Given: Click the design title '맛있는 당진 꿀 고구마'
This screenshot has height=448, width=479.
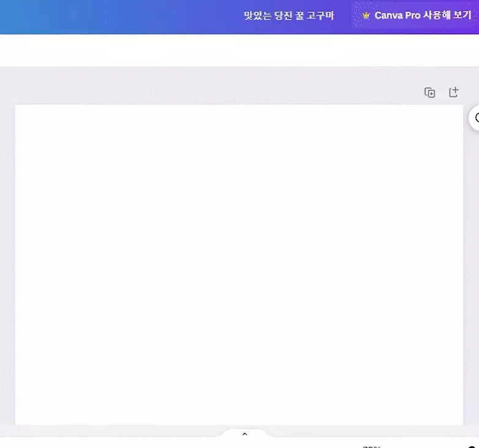Looking at the screenshot, I should (289, 15).
